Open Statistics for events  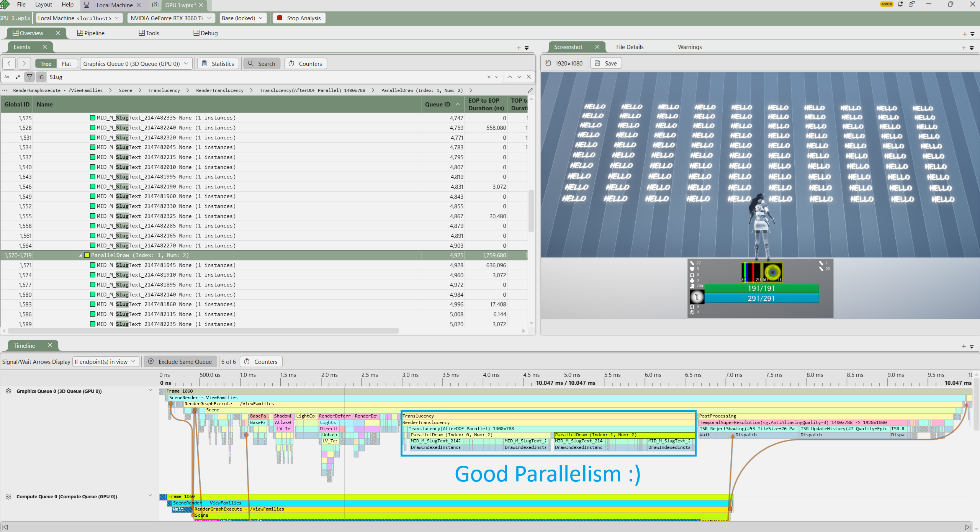[218, 64]
